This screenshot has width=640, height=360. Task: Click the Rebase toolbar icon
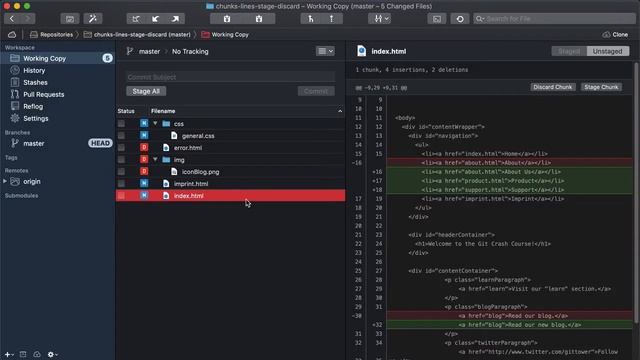(331, 18)
